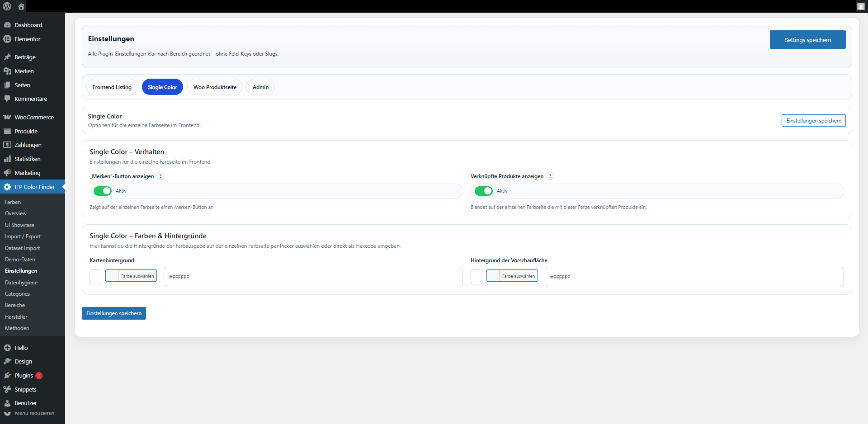Switch to the Woo Produktseite tab
The width and height of the screenshot is (868, 425).
(215, 87)
